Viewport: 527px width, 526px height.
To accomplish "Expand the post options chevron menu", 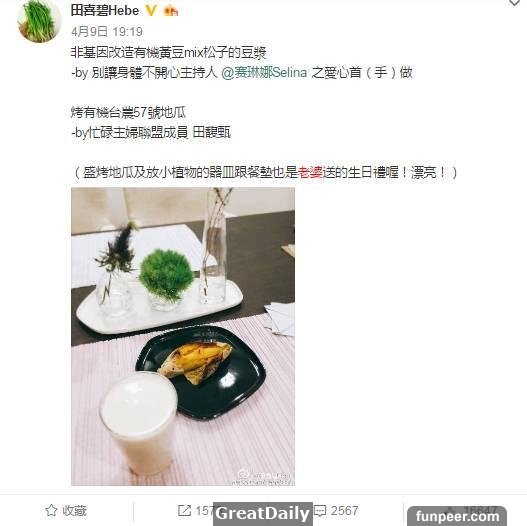I will [x=515, y=3].
